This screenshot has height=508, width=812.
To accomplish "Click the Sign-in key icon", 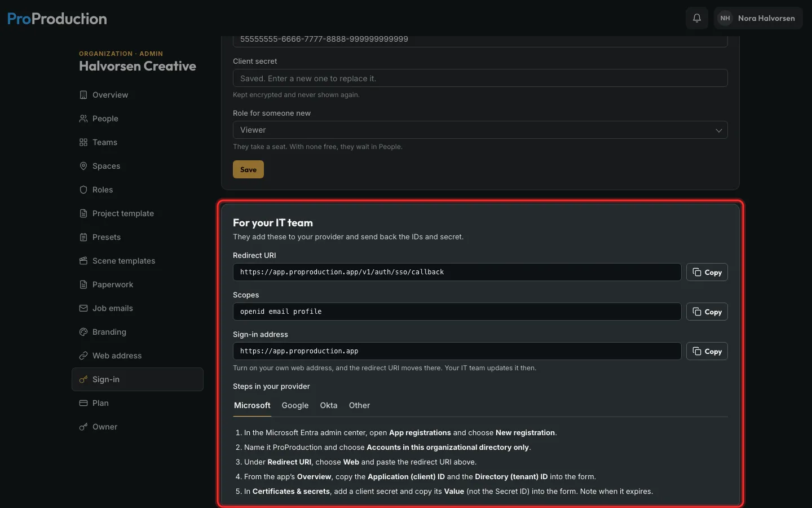I will pyautogui.click(x=83, y=379).
